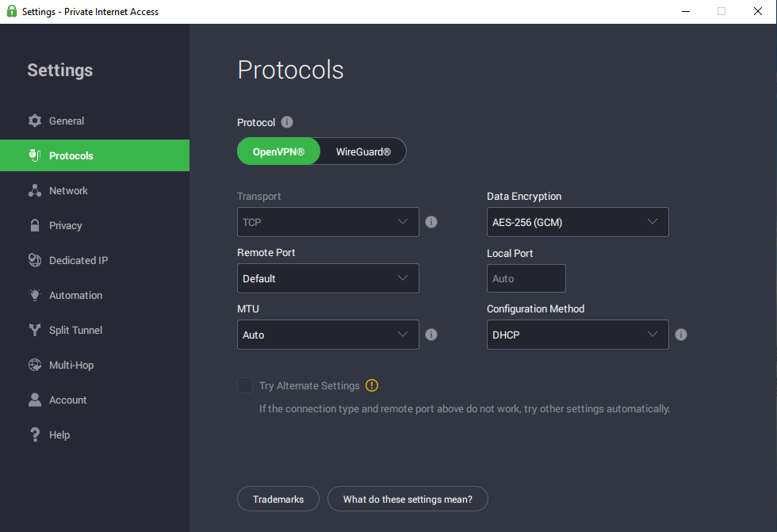Go to the Privacy settings page
Image resolution: width=777 pixels, height=532 pixels.
pos(94,225)
